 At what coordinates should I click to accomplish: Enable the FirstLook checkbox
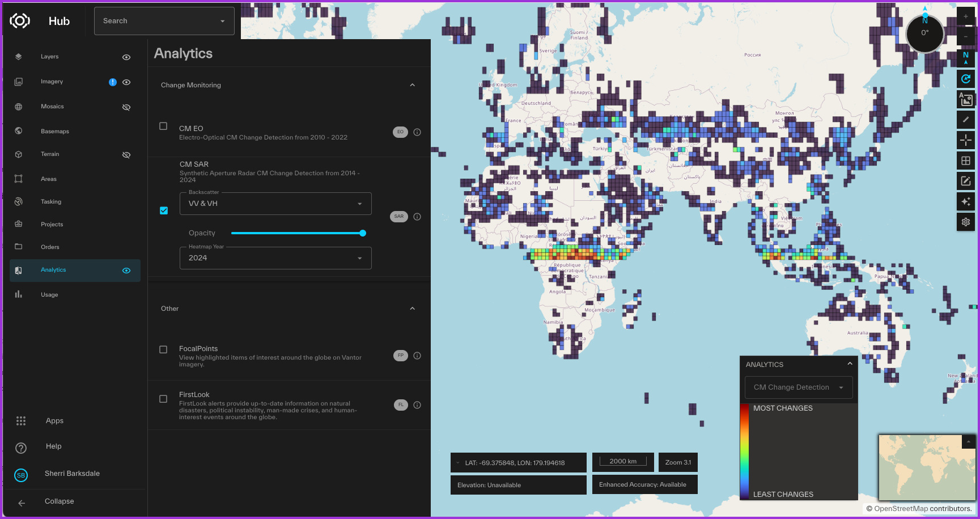coord(163,399)
